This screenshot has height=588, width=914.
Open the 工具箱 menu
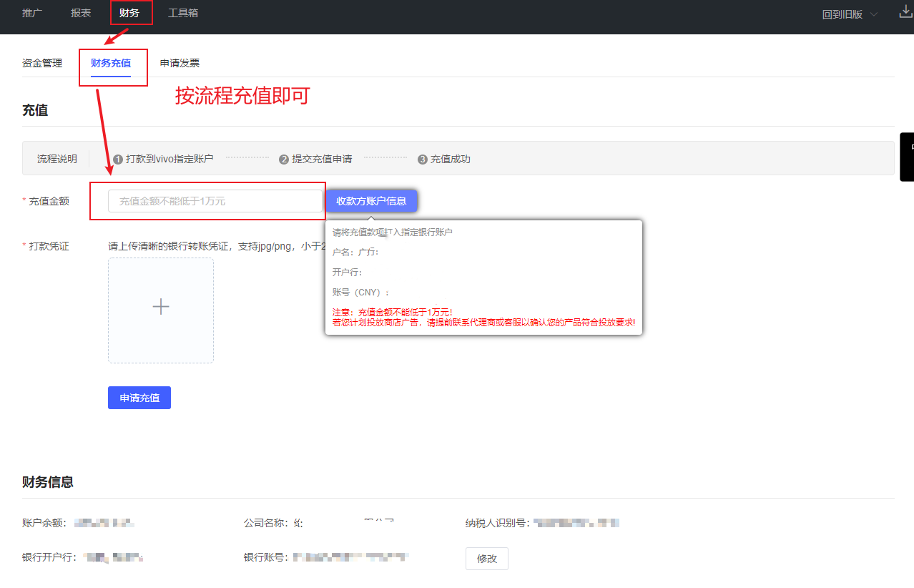pyautogui.click(x=183, y=13)
